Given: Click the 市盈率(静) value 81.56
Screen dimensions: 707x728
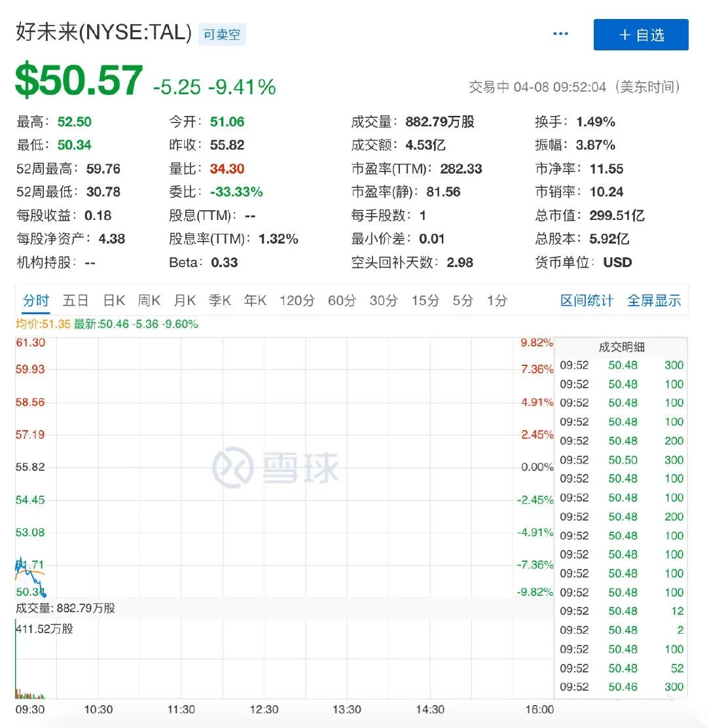Looking at the screenshot, I should click(x=443, y=192).
